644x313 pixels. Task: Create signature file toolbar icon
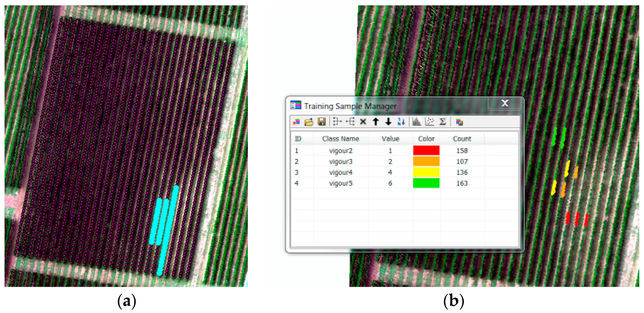tap(459, 122)
